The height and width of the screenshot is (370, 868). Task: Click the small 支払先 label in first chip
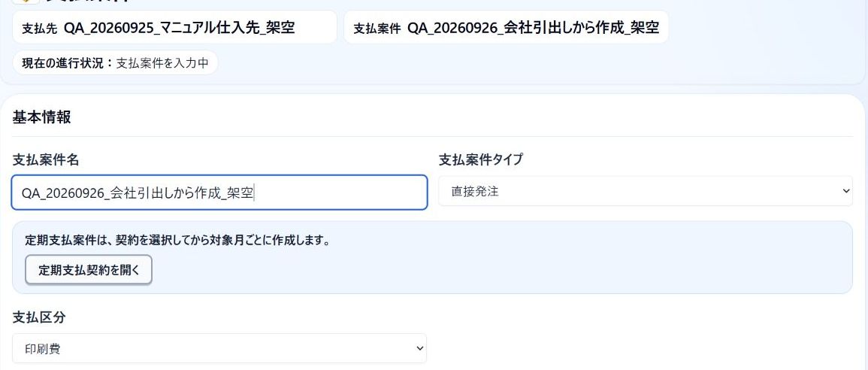(39, 29)
